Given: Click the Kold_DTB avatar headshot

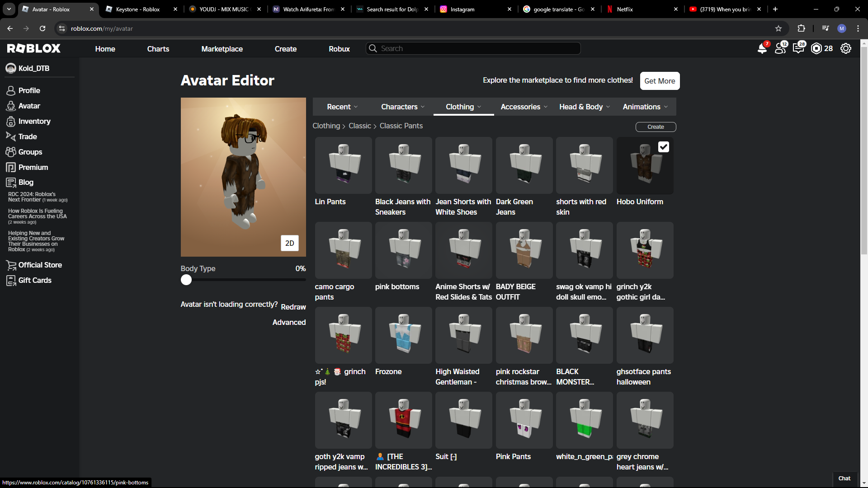Looking at the screenshot, I should (x=11, y=68).
